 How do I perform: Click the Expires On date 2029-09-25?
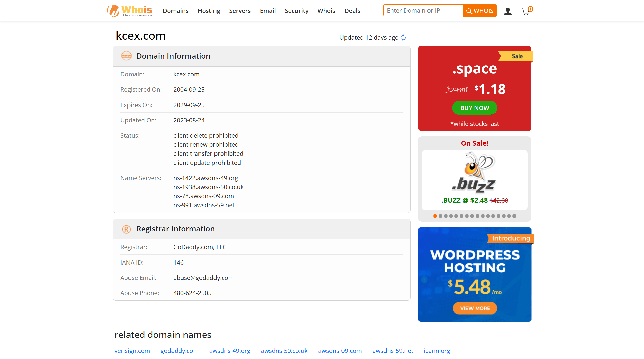pos(189,105)
